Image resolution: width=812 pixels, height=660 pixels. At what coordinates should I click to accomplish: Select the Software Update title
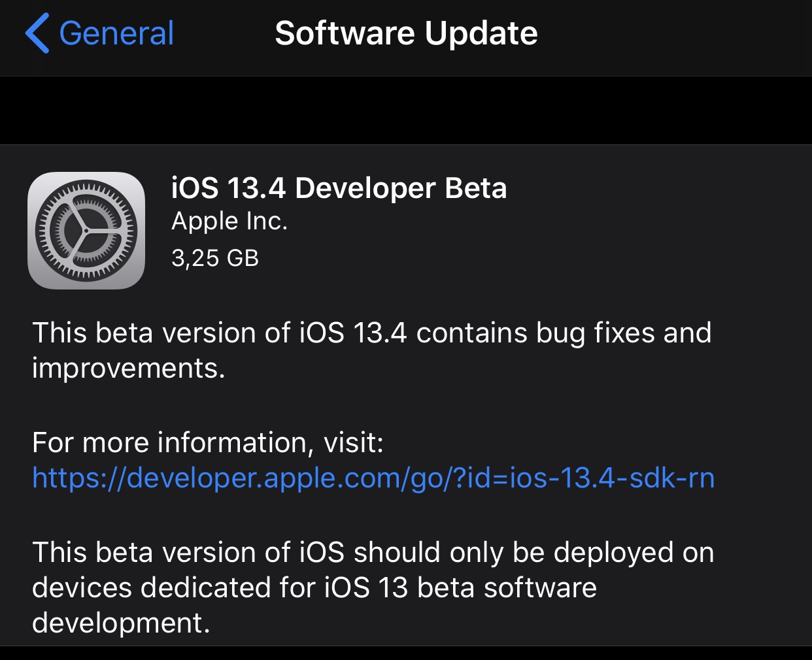pos(406,33)
